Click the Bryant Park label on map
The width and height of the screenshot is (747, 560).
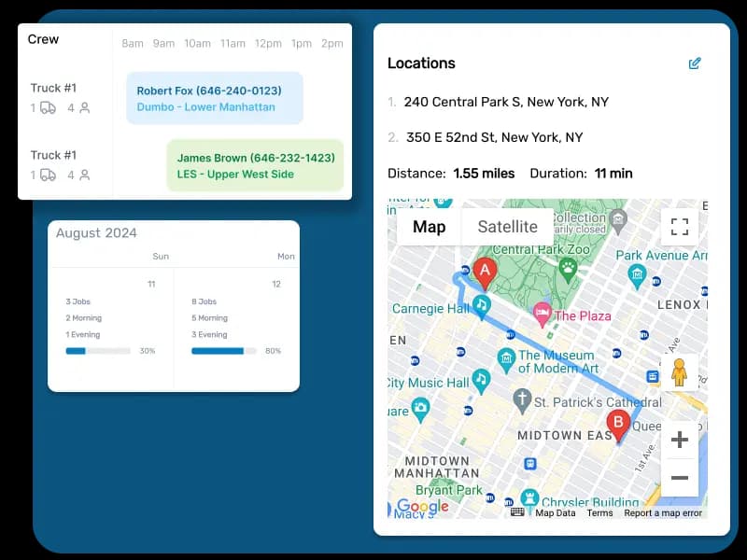click(449, 490)
